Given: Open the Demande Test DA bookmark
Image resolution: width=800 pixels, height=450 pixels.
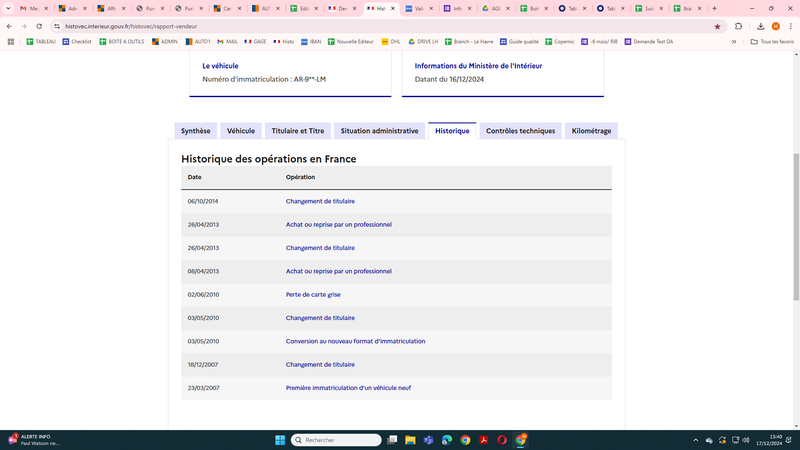Looking at the screenshot, I should 649,42.
